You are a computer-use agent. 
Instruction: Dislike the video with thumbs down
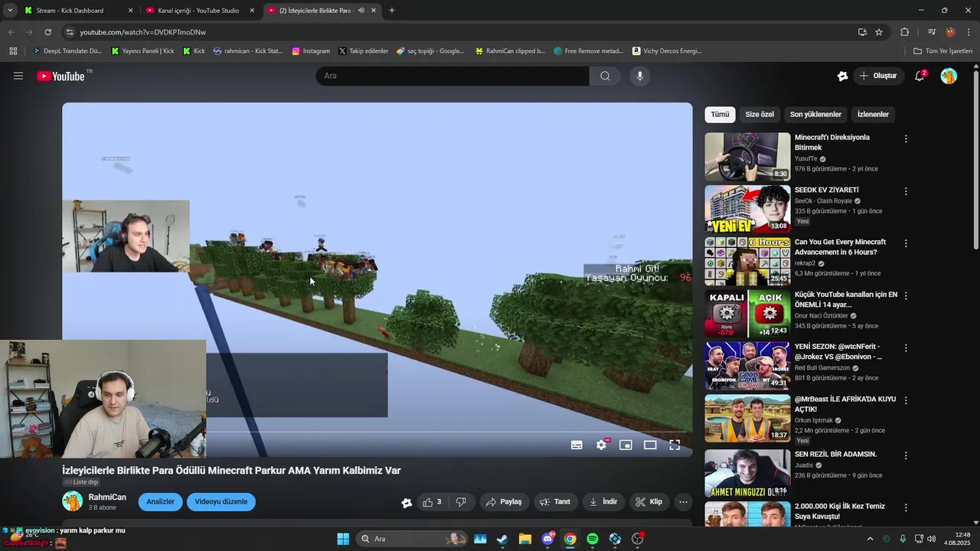click(461, 502)
